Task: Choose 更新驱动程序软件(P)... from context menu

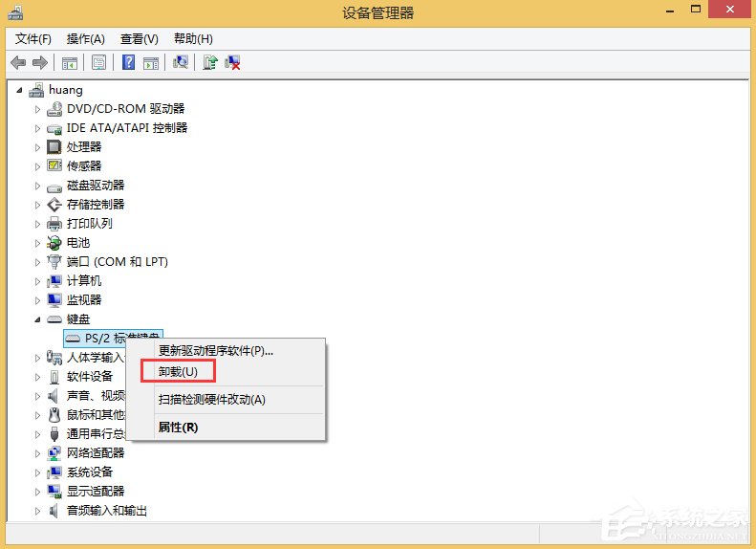Action: [x=227, y=351]
